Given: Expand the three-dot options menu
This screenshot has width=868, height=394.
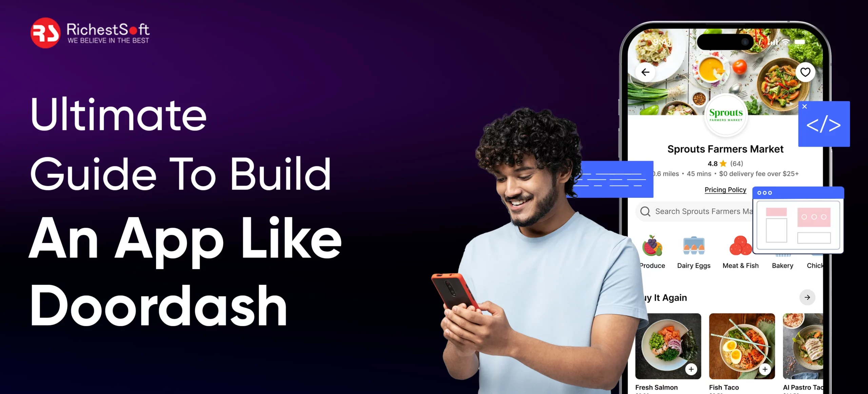Looking at the screenshot, I should coord(766,193).
